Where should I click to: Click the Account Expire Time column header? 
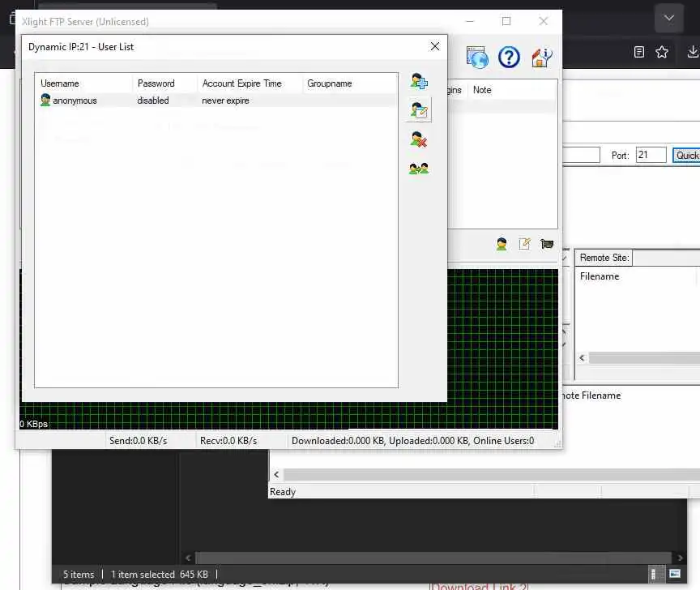(x=250, y=83)
